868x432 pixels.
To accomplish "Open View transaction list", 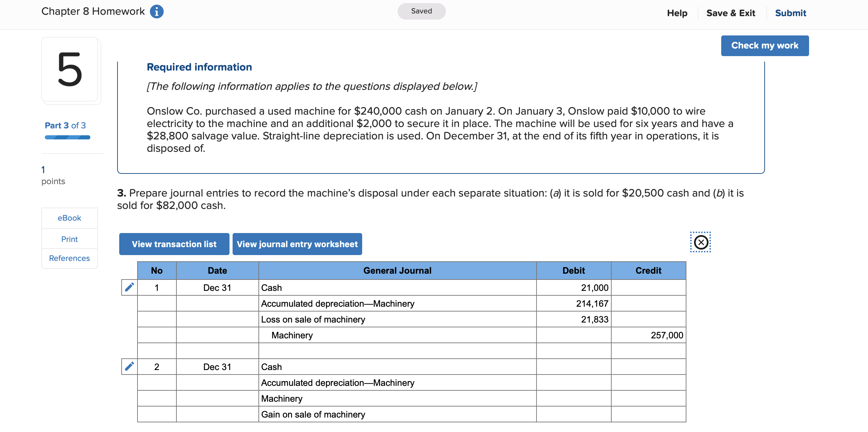I will (x=174, y=244).
